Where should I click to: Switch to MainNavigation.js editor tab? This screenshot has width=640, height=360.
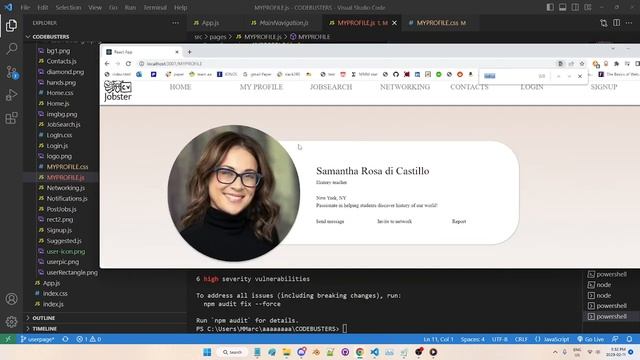(x=284, y=23)
